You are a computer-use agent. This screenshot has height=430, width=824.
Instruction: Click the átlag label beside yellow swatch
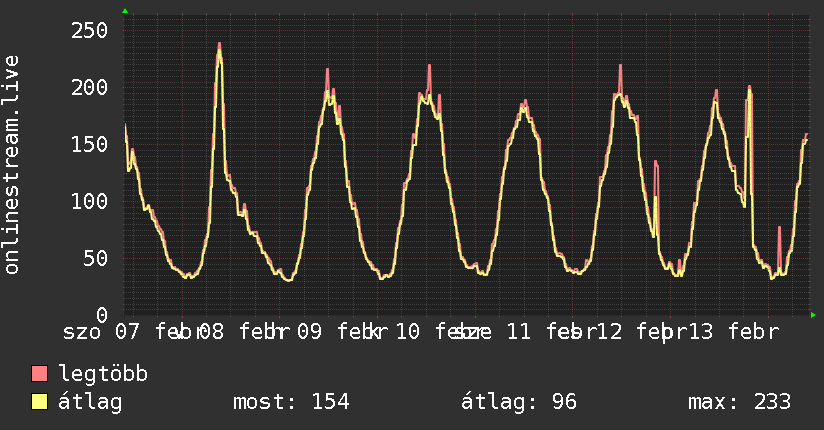[91, 402]
